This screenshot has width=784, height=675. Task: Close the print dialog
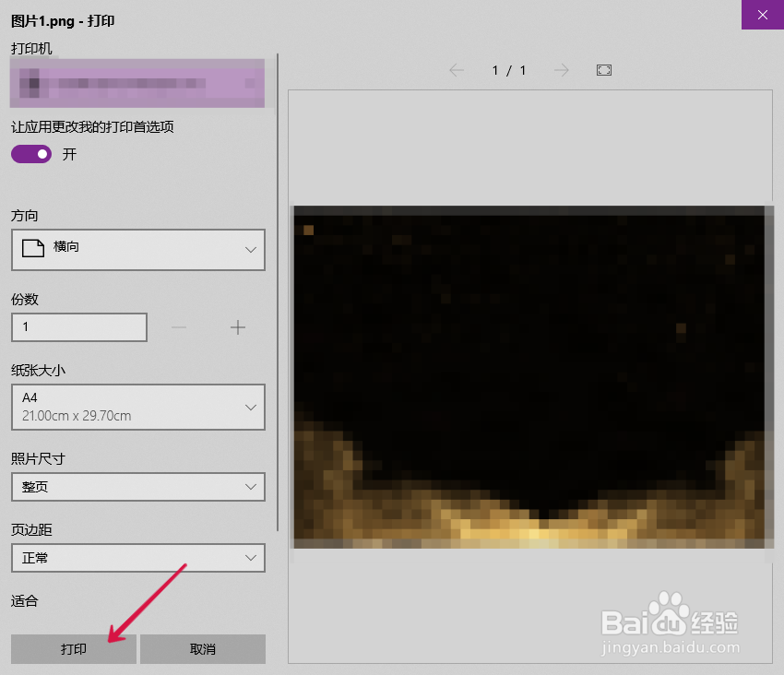click(x=763, y=15)
